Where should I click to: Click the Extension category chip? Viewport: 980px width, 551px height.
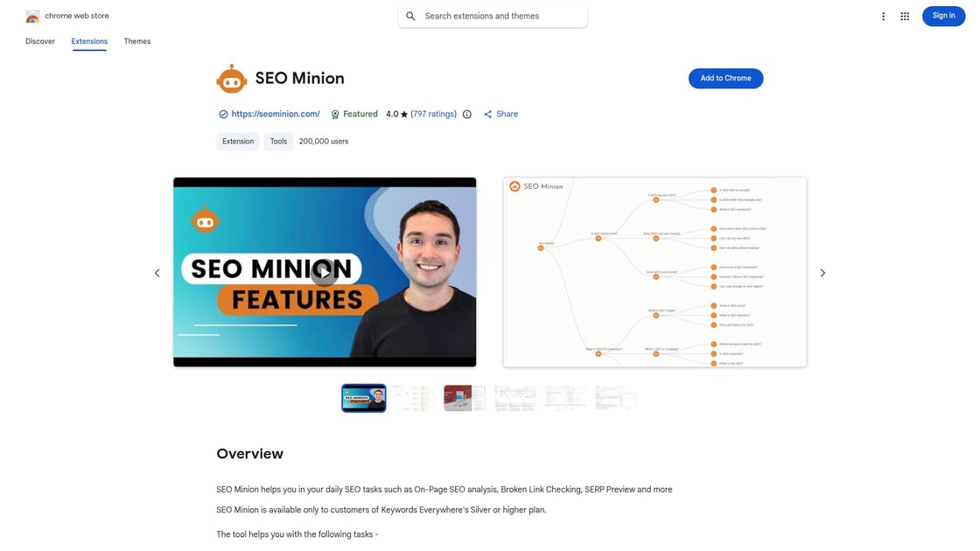(x=237, y=142)
